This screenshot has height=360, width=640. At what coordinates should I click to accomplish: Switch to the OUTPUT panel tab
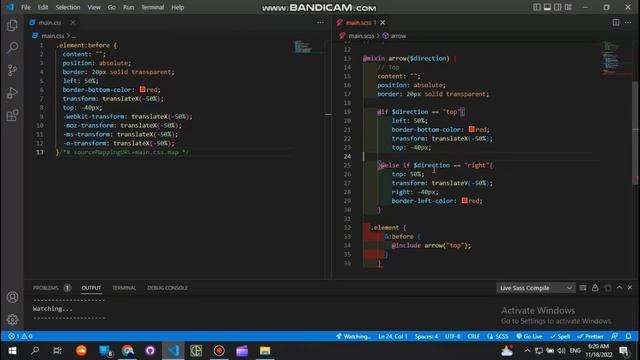91,288
